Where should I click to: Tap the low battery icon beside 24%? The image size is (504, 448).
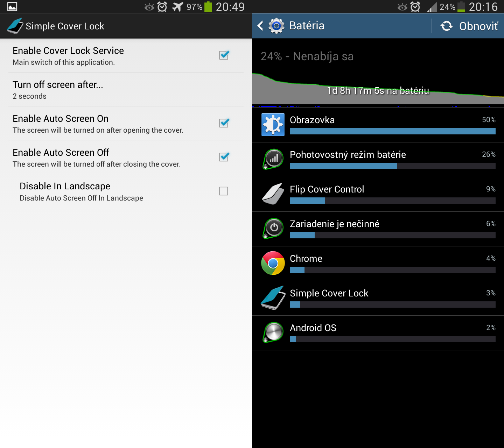(x=461, y=7)
